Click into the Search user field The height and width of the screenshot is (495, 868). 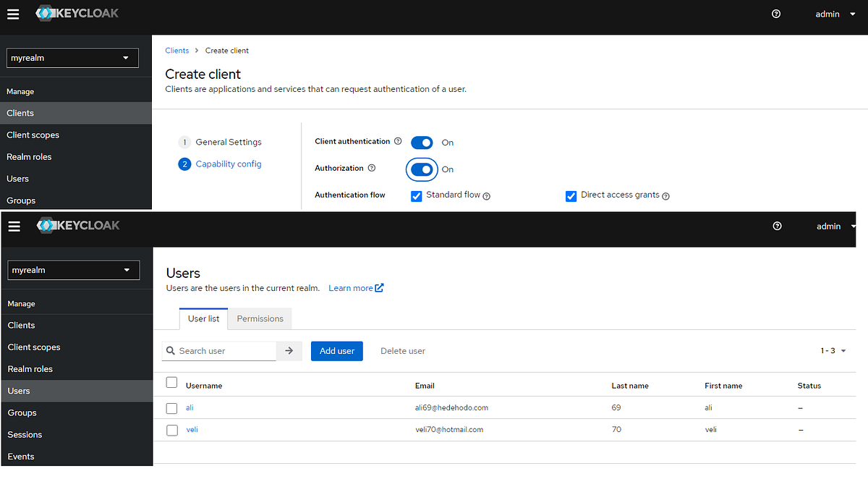(x=217, y=350)
